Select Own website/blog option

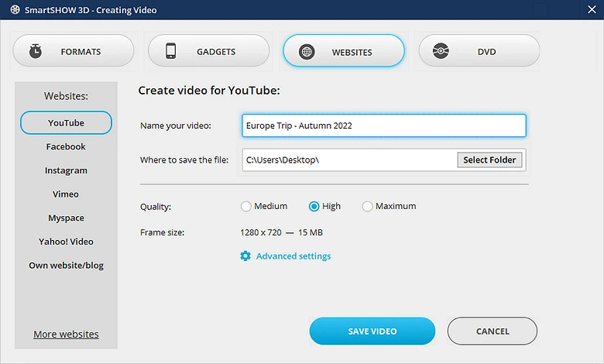point(66,266)
